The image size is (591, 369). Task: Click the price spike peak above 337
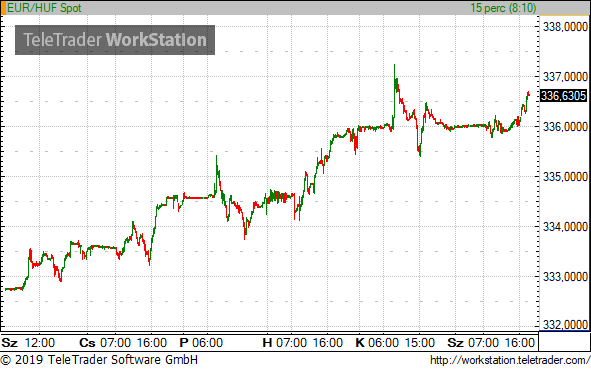[394, 65]
